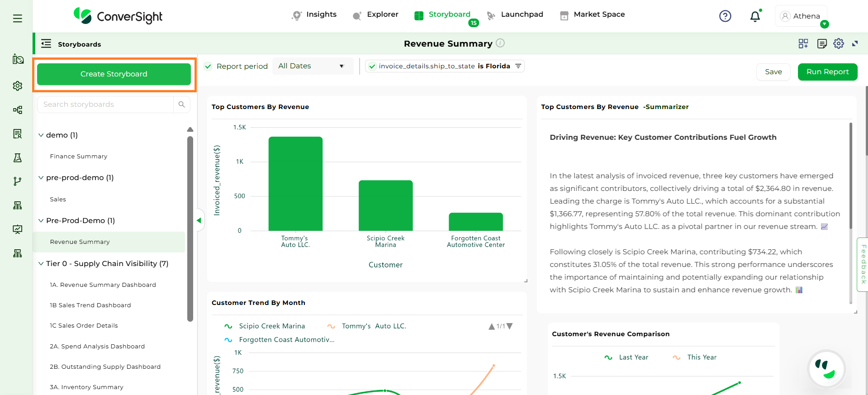The height and width of the screenshot is (395, 868).
Task: Click the Create Storyboard button
Action: click(x=114, y=74)
